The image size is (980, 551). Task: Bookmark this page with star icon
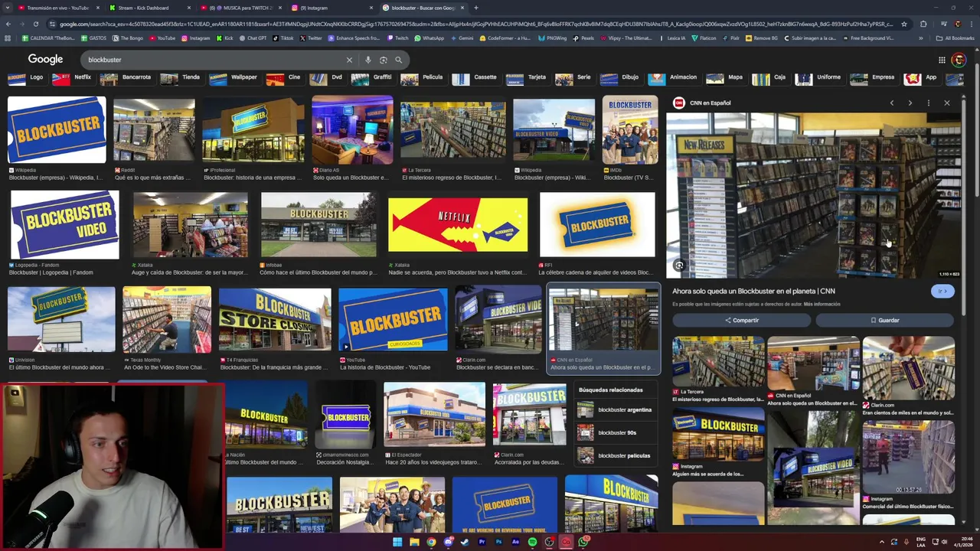(904, 24)
